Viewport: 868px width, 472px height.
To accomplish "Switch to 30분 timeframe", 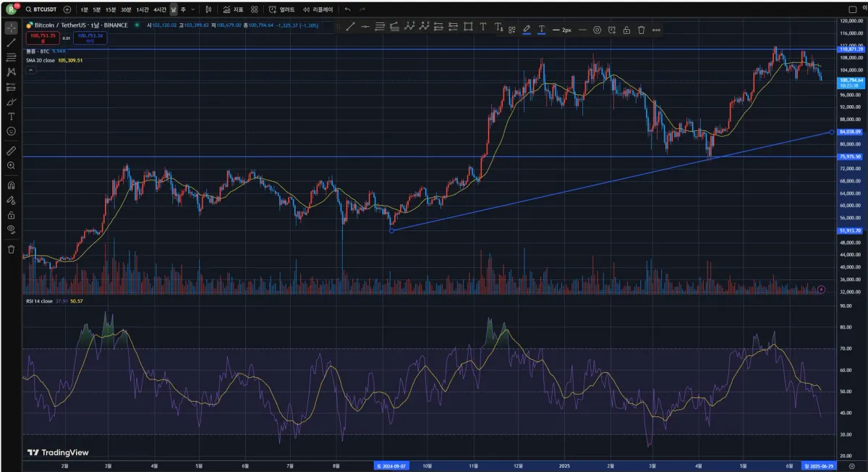I will (126, 9).
